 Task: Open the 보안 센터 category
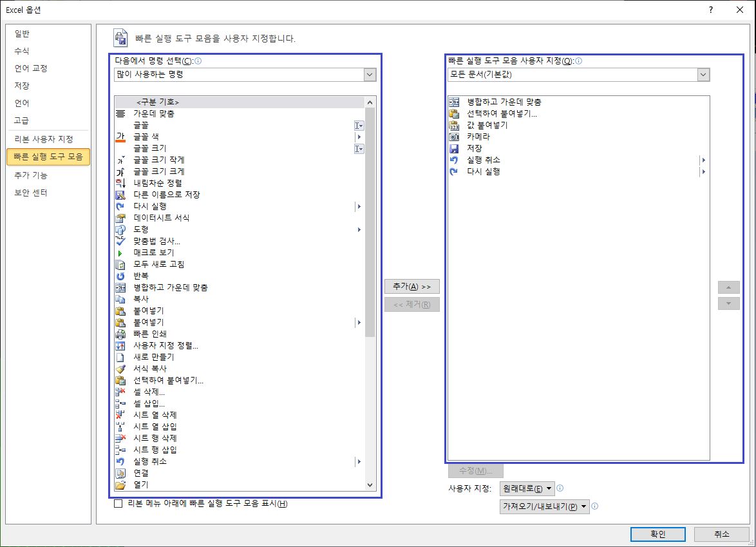30,193
